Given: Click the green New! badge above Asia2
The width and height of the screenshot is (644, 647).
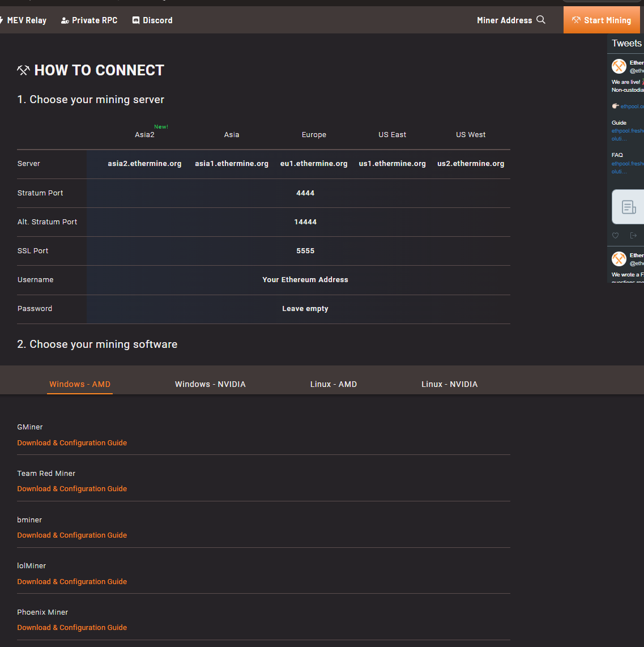Looking at the screenshot, I should [x=161, y=127].
